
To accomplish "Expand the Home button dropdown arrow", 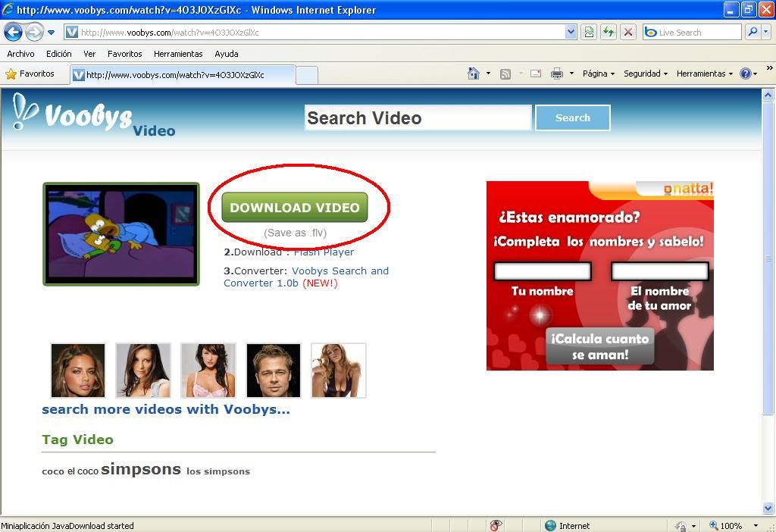I will [489, 74].
